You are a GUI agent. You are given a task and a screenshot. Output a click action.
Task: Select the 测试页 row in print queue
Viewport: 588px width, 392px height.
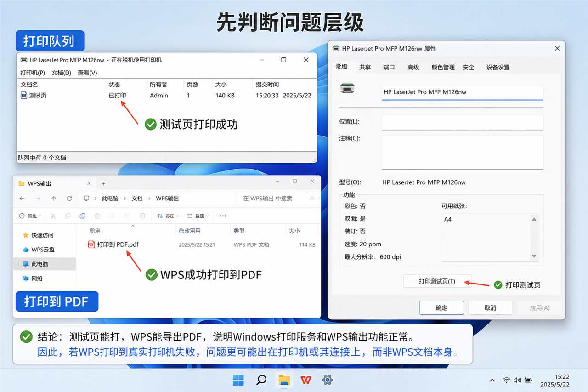click(x=166, y=95)
